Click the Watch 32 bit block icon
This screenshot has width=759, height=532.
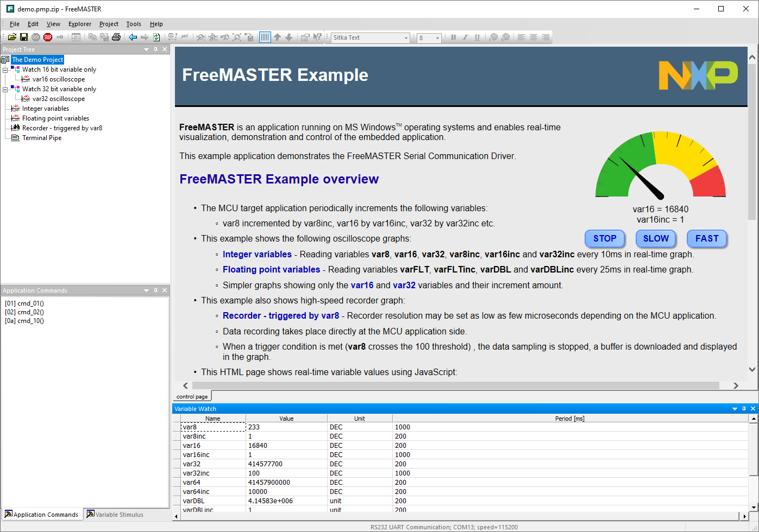(x=16, y=89)
